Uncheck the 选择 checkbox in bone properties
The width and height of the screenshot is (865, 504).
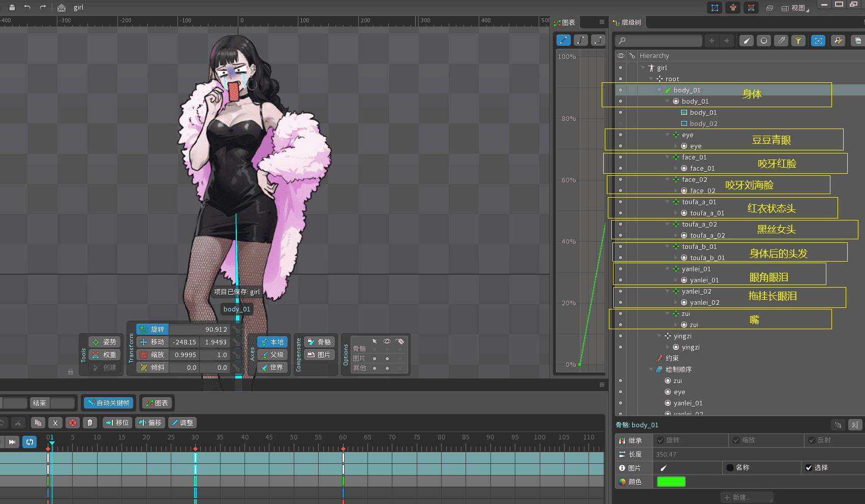809,468
